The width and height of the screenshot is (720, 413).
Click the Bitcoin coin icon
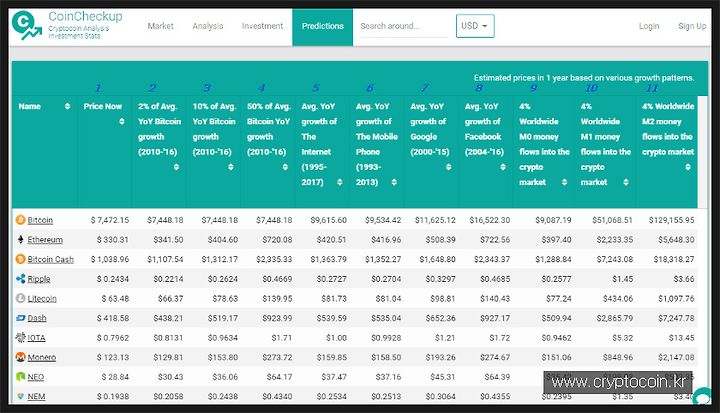click(x=20, y=220)
